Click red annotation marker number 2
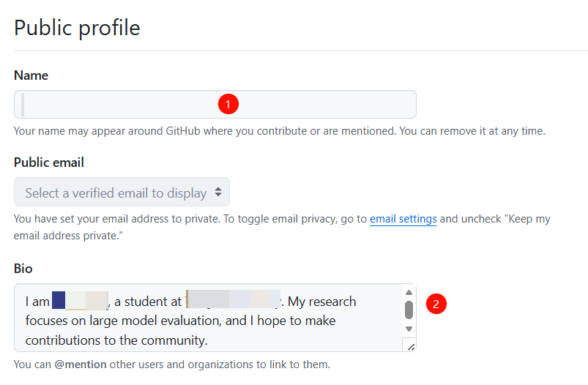 tap(436, 304)
